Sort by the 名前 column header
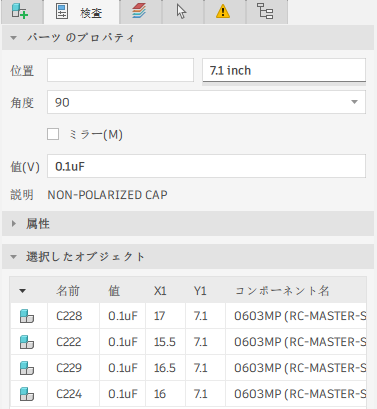 coord(68,291)
